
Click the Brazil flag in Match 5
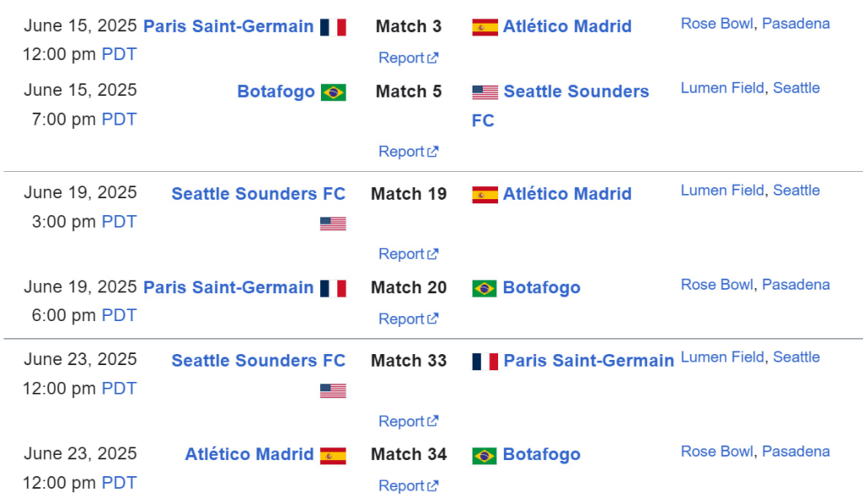333,92
